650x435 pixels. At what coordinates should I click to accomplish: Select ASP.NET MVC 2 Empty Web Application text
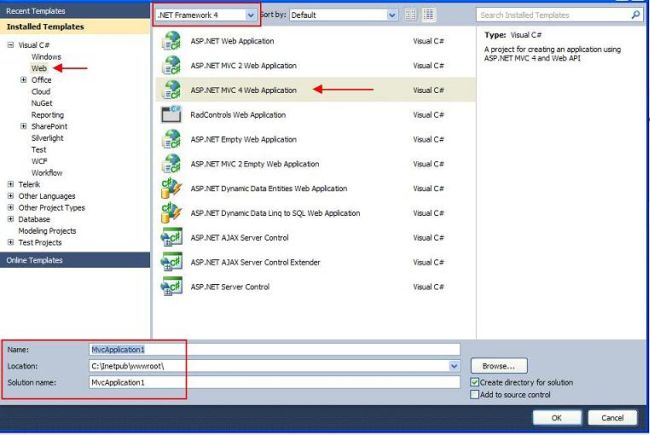[x=255, y=164]
